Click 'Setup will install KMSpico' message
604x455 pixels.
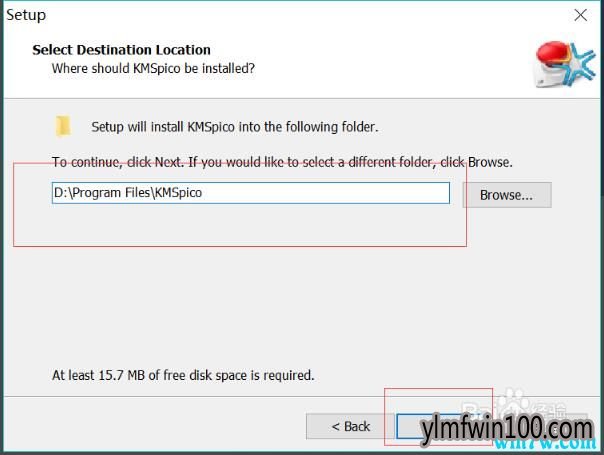pyautogui.click(x=235, y=127)
